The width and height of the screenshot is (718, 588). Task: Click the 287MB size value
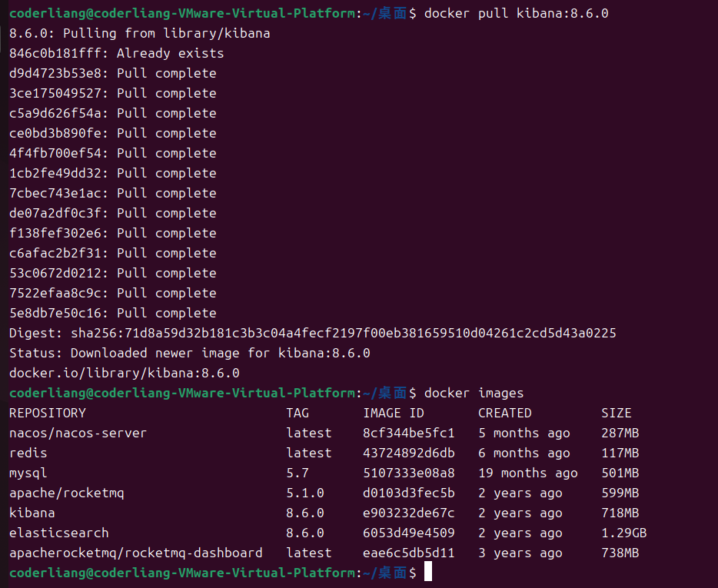pyautogui.click(x=620, y=434)
